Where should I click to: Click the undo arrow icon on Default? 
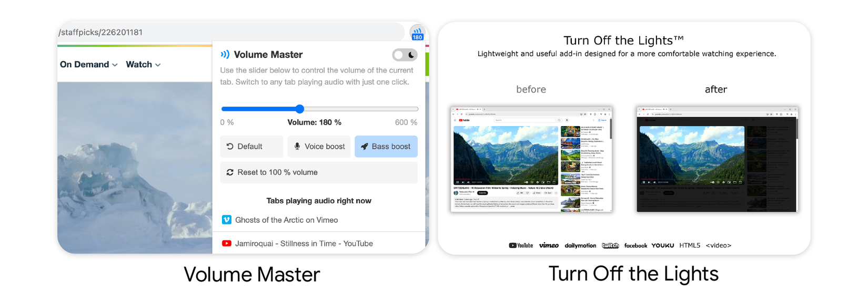[x=230, y=147]
